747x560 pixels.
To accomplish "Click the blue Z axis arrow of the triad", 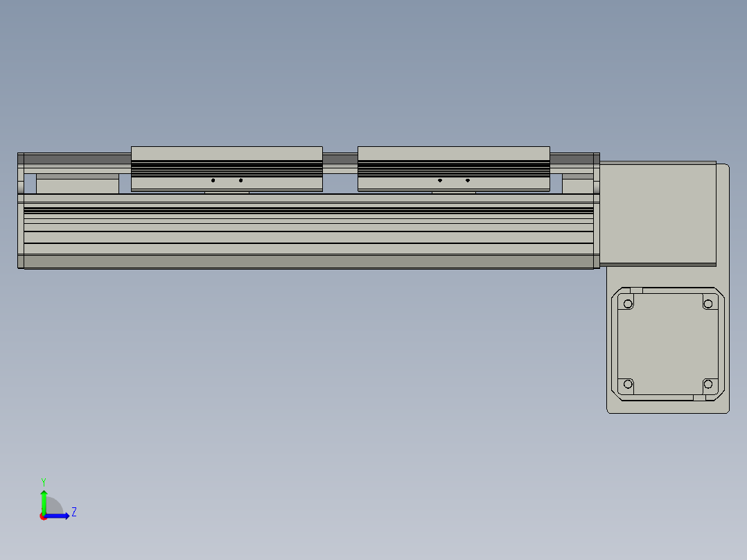I will (57, 516).
